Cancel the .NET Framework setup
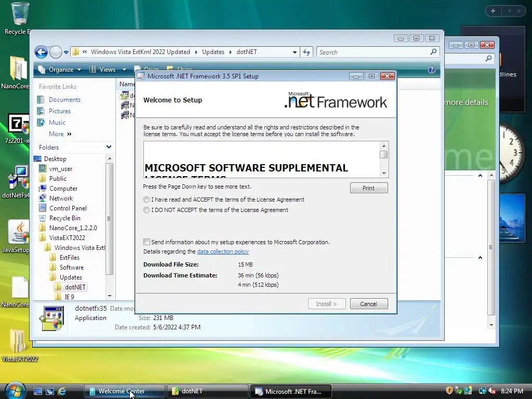This screenshot has height=399, width=532. click(369, 303)
